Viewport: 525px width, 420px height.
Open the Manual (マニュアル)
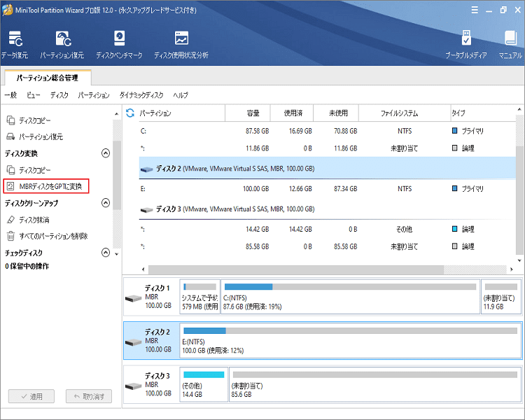510,45
